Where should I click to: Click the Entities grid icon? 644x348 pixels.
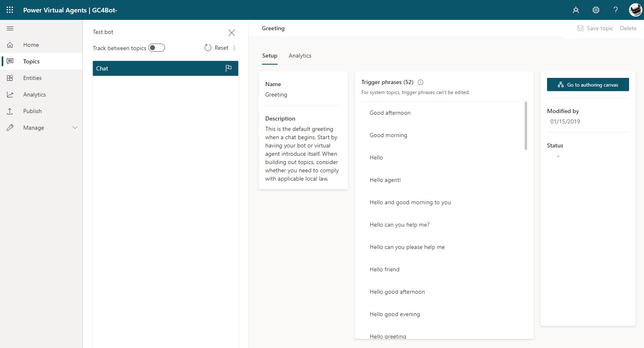(10, 78)
